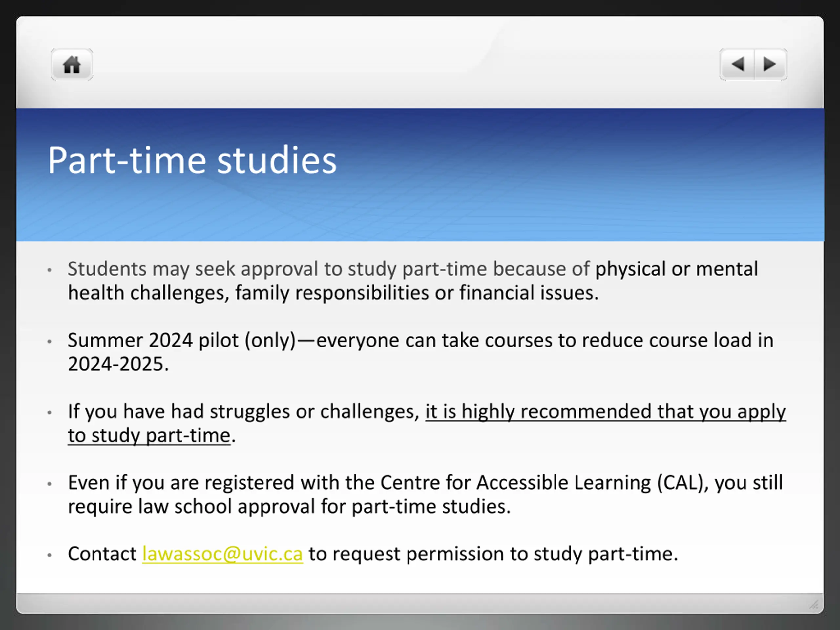The height and width of the screenshot is (630, 840).
Task: Select bullet marker beside 'Even if you are'
Action: click(49, 484)
